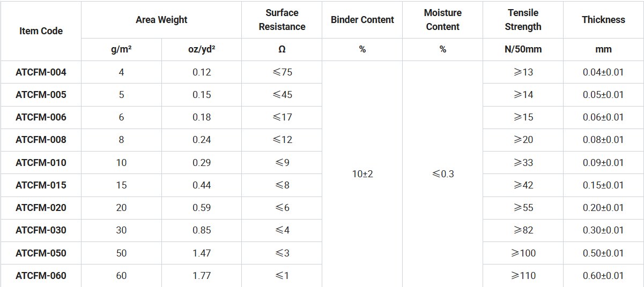
Task: Select the ATCFM-020 item code cell
Action: [x=41, y=208]
